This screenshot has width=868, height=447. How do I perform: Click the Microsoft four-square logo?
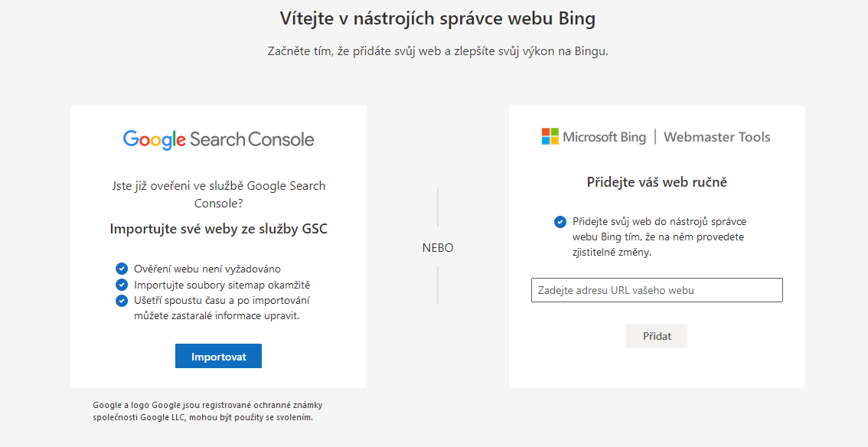tap(550, 137)
